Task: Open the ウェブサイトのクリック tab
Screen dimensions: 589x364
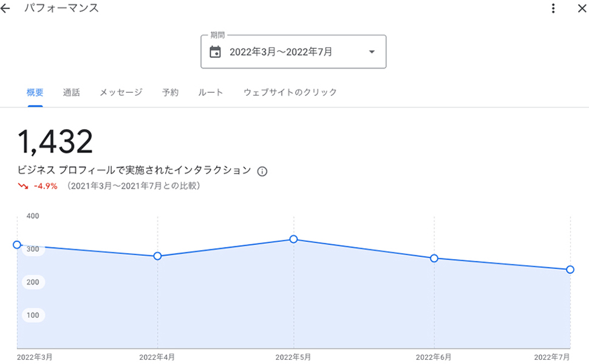Action: pyautogui.click(x=290, y=93)
